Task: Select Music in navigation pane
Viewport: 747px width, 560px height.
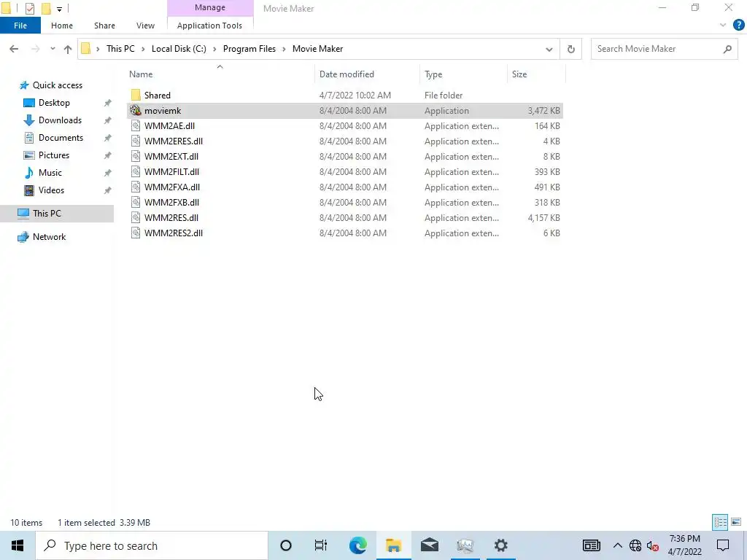Action: click(50, 172)
